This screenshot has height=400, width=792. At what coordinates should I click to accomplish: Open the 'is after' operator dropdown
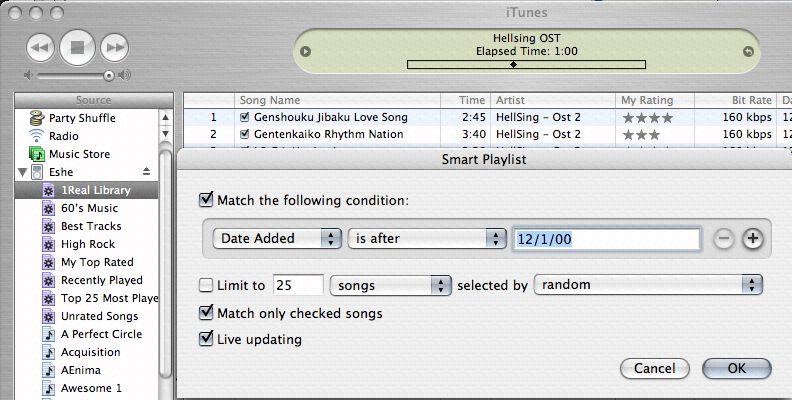[427, 238]
